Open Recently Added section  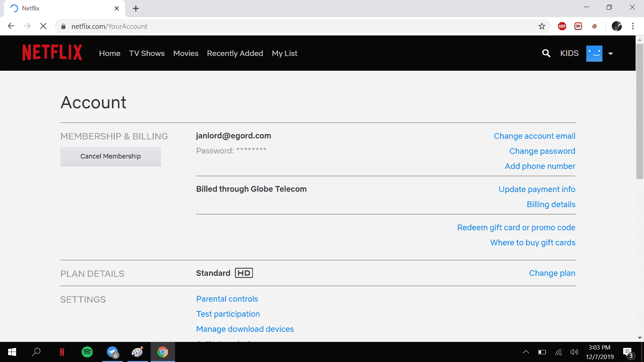(x=235, y=53)
